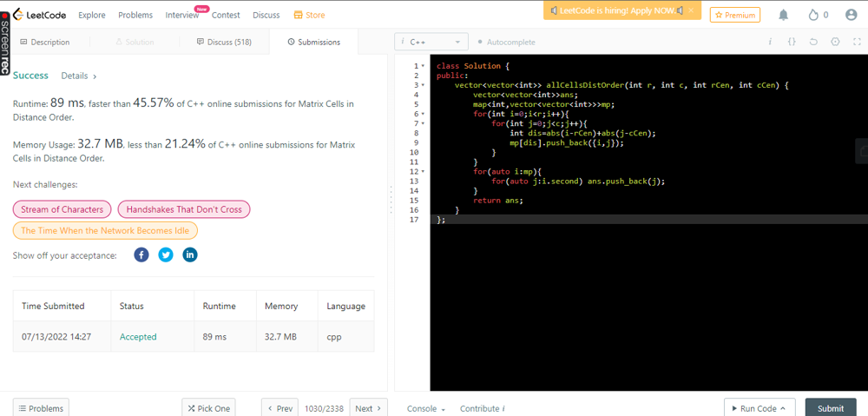
Task: Select the Submissions tab
Action: 314,42
